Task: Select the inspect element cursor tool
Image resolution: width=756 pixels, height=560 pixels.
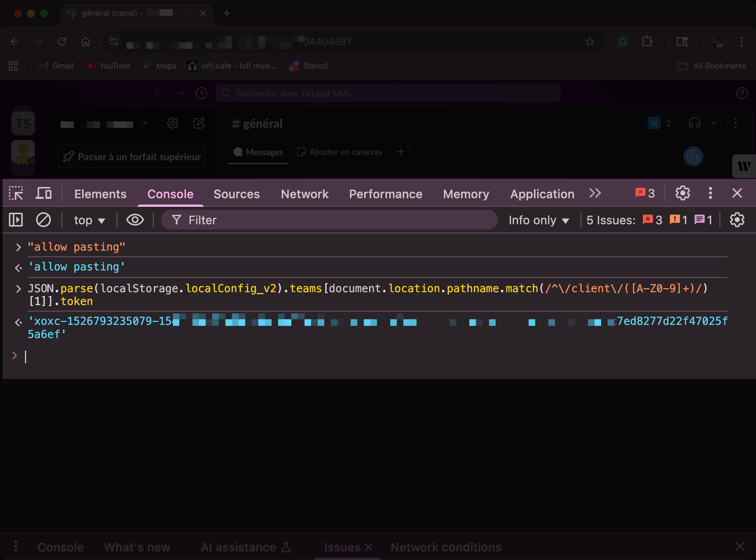Action: (15, 193)
